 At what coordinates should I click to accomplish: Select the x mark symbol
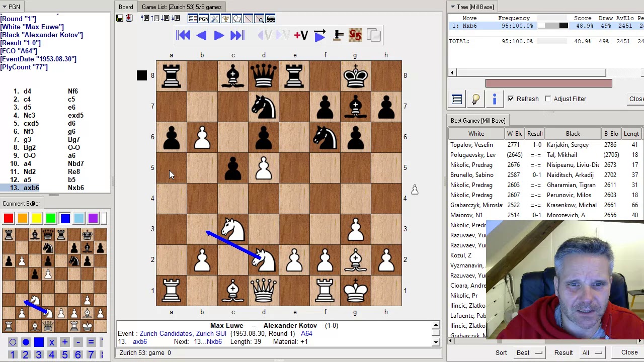point(52,342)
